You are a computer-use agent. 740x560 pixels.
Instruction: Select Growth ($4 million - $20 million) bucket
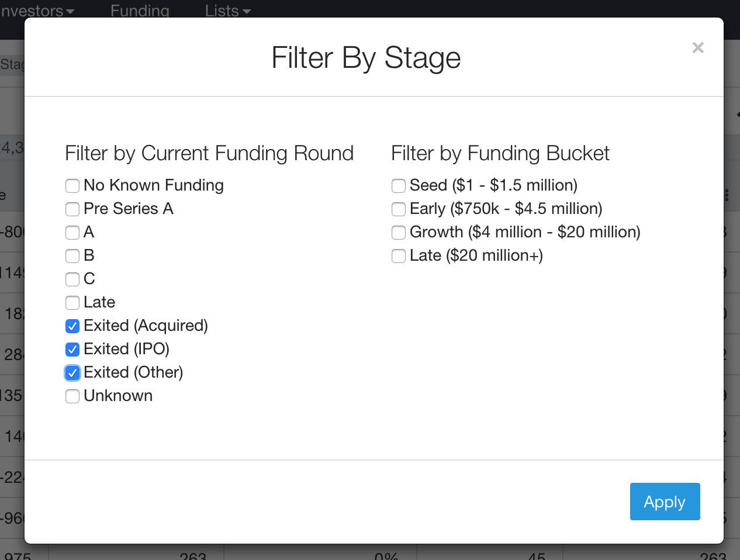click(x=399, y=233)
